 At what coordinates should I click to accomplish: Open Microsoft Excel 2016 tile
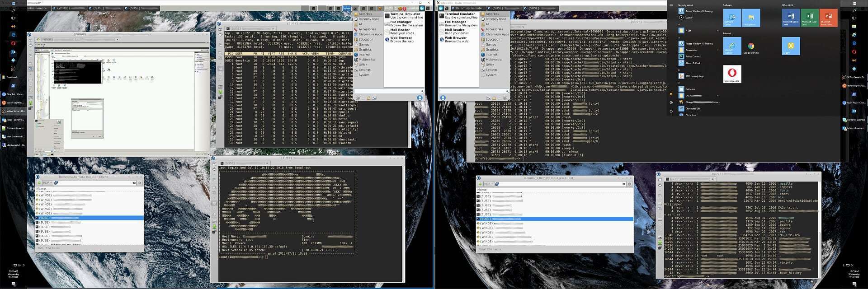pos(809,18)
